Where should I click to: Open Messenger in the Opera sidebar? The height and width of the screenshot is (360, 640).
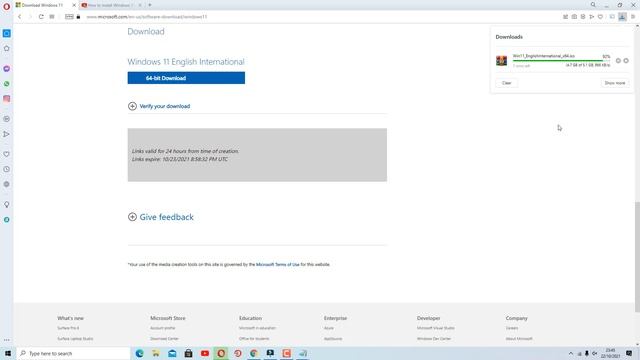7,69
